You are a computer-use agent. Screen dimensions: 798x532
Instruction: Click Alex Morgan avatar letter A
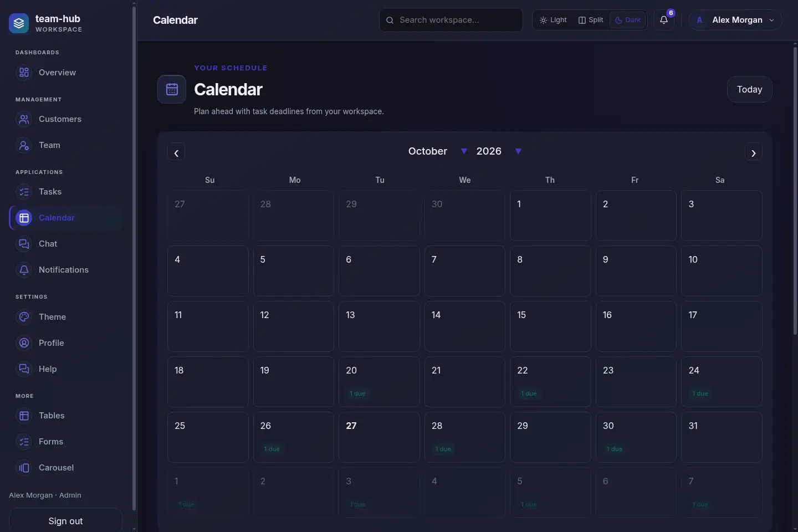click(699, 20)
